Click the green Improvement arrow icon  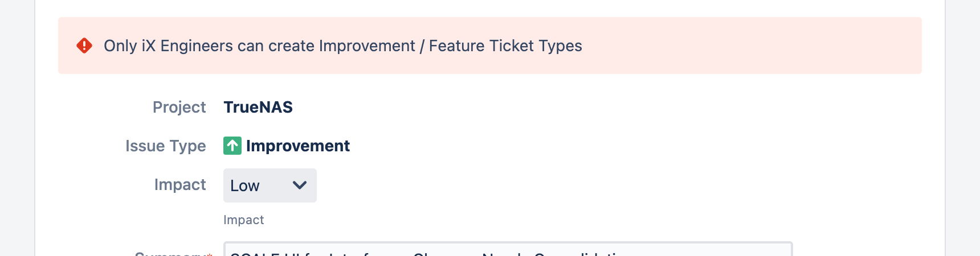232,146
